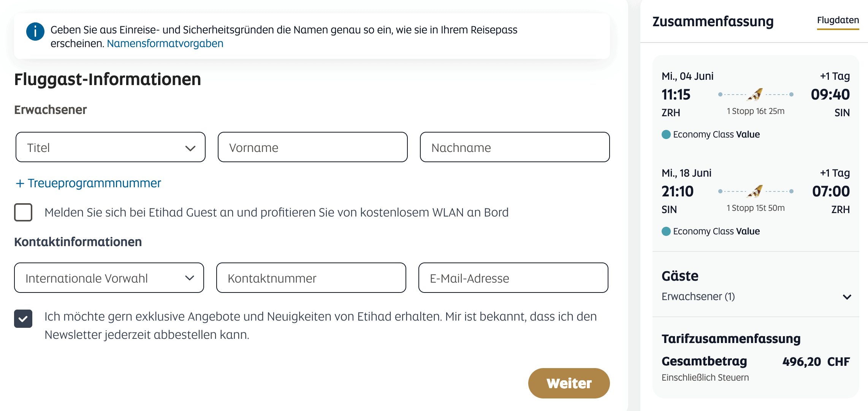Switch to the Flugdaten tab
Screen dimensions: 868x411
(838, 21)
